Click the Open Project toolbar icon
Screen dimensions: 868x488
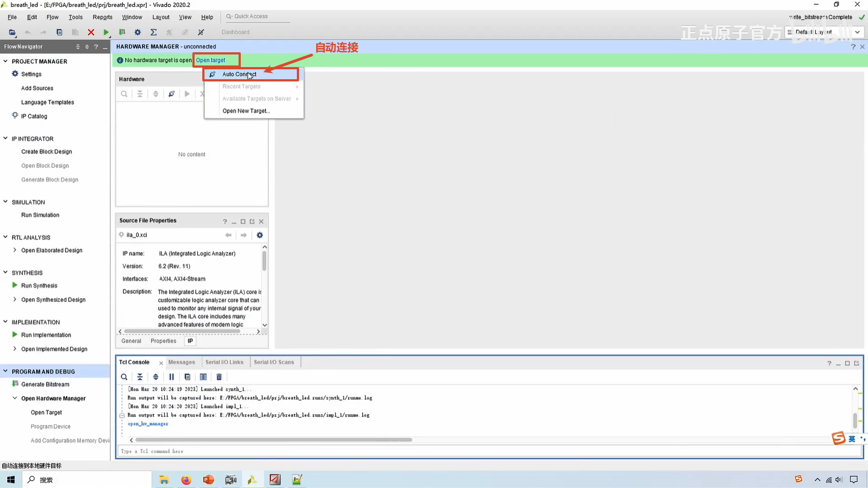tap(12, 32)
